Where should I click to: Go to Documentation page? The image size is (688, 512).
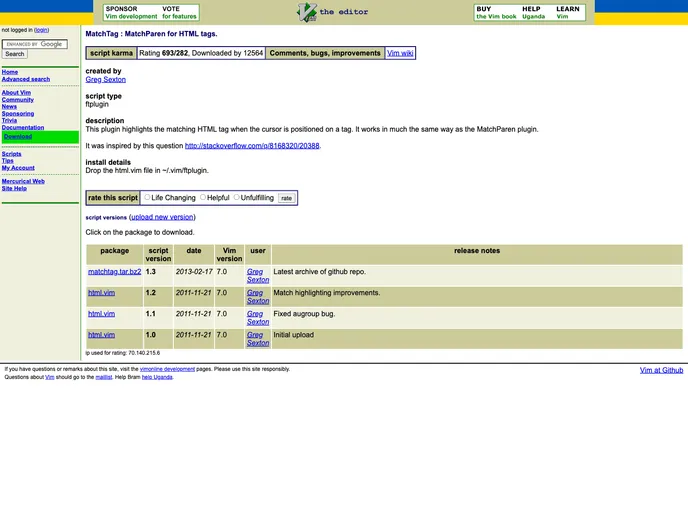[23, 127]
